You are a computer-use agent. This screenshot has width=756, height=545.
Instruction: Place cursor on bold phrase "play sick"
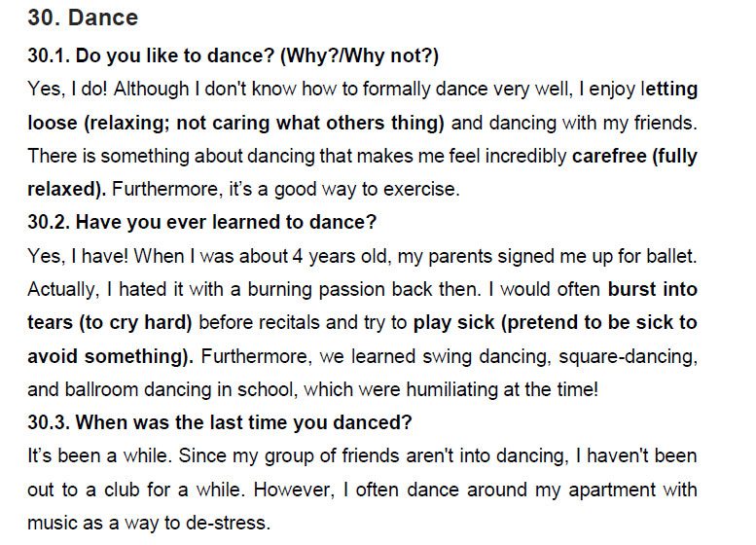pyautogui.click(x=449, y=323)
